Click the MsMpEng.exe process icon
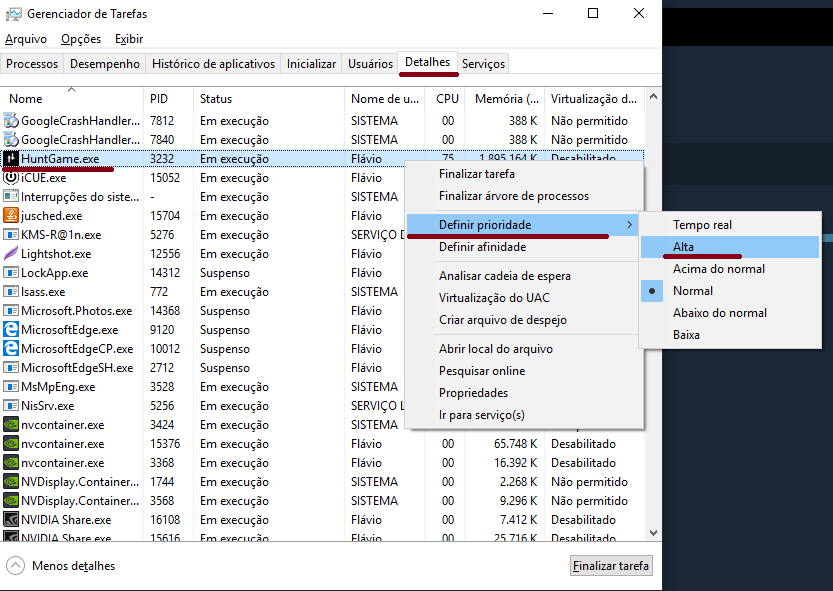This screenshot has width=833, height=591. coord(11,386)
